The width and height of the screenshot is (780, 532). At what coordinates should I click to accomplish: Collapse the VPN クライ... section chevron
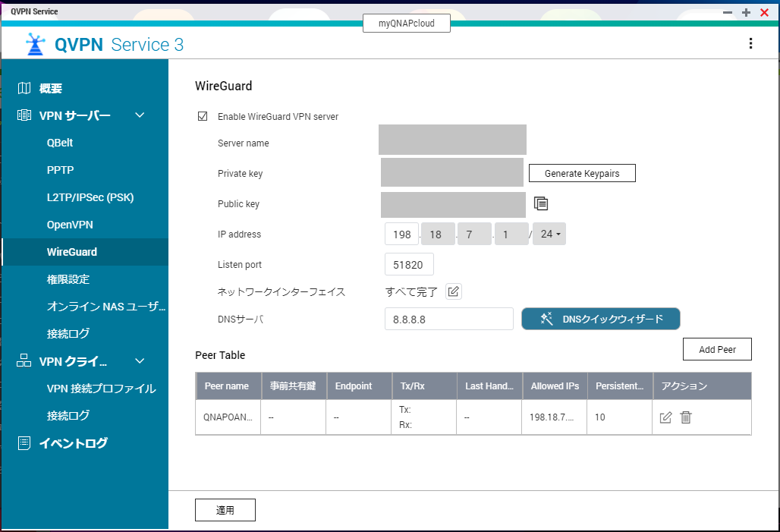coord(140,360)
